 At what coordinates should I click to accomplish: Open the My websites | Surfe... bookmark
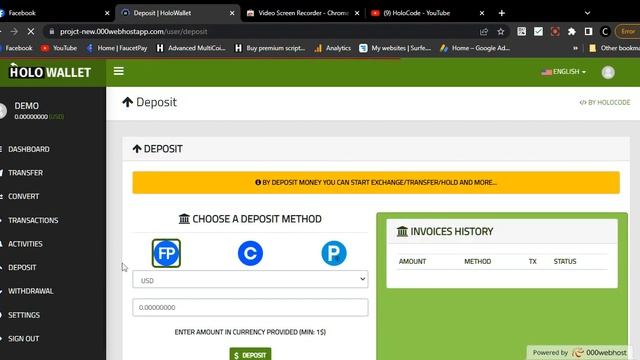(x=395, y=48)
